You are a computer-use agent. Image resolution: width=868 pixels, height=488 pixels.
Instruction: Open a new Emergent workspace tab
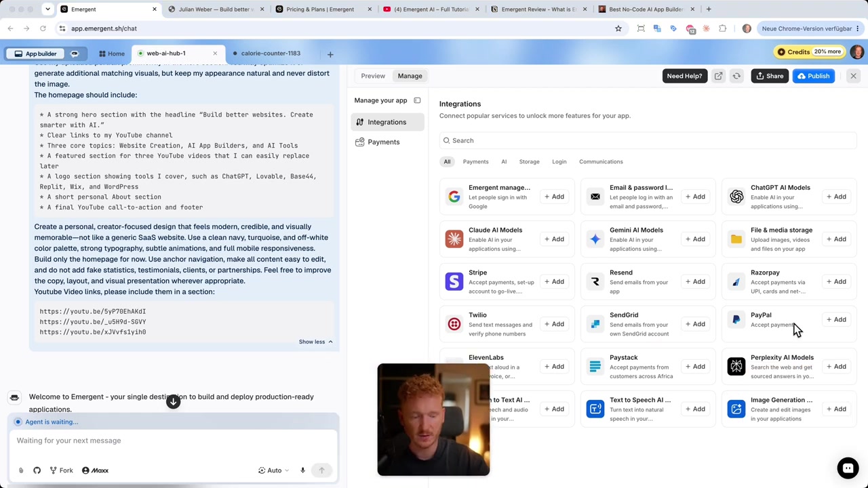click(330, 54)
